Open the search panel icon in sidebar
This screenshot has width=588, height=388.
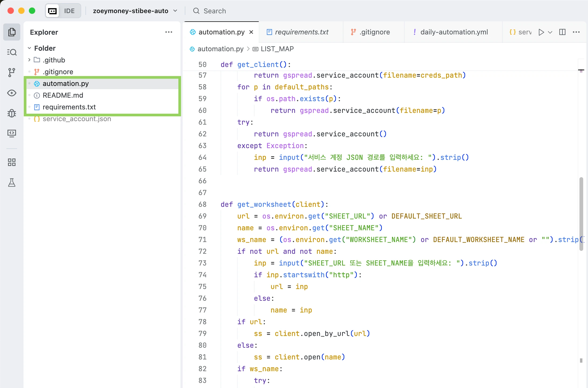(12, 52)
